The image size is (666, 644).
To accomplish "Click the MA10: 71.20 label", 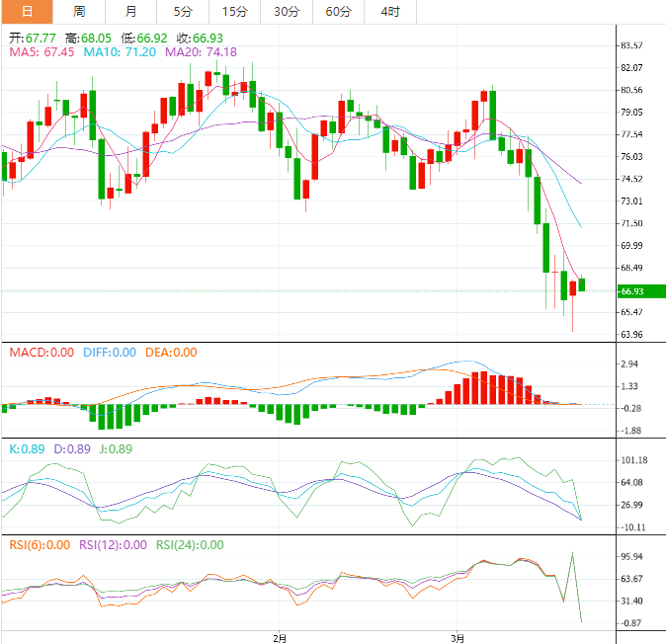I will coord(120,52).
